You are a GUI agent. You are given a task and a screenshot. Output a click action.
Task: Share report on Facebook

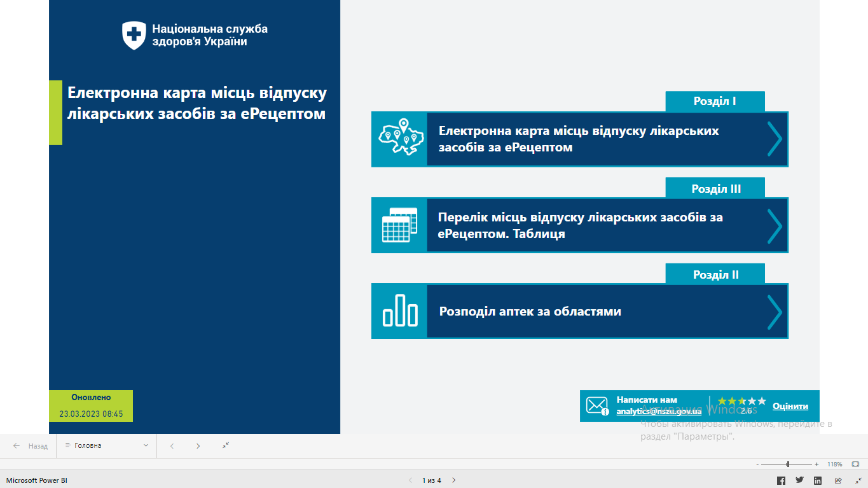(x=781, y=480)
